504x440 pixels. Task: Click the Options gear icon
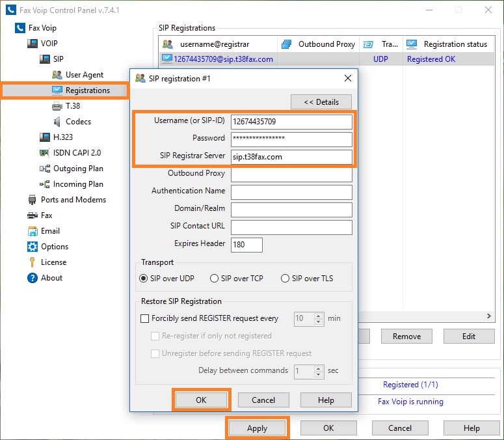[32, 247]
